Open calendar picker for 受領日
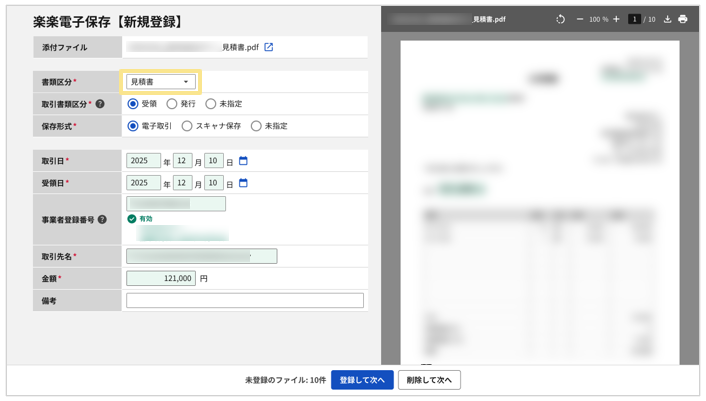Image resolution: width=706 pixels, height=401 pixels. click(x=243, y=183)
